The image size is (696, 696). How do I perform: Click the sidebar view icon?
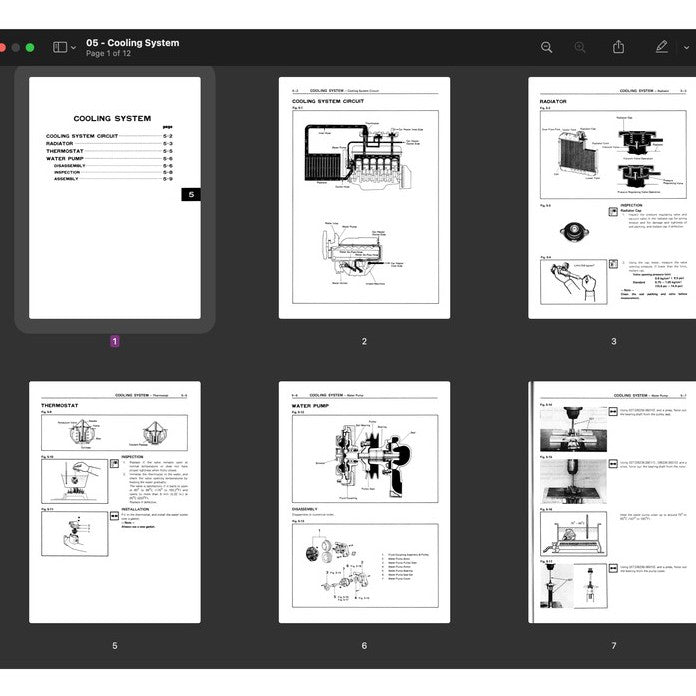pos(60,47)
